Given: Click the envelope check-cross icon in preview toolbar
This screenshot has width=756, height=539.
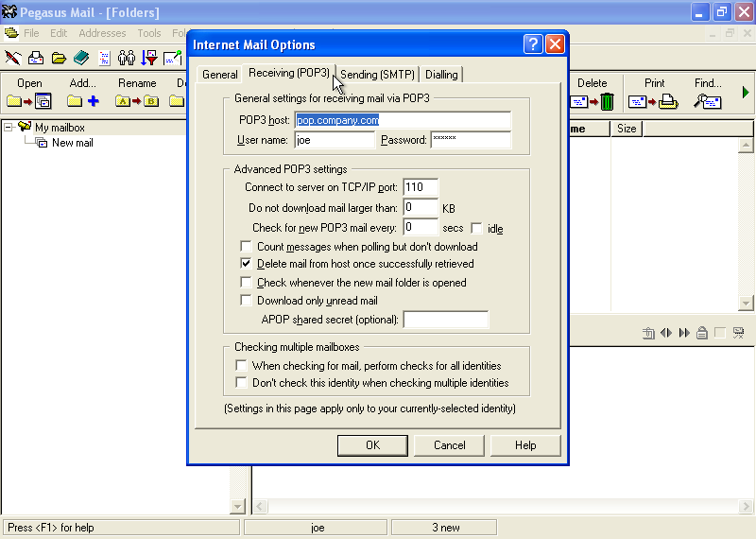Looking at the screenshot, I should tap(738, 333).
